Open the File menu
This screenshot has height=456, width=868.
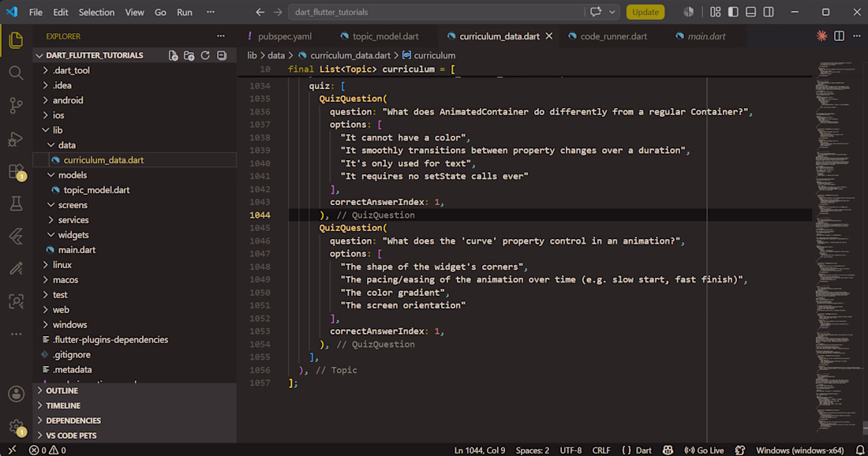[36, 12]
